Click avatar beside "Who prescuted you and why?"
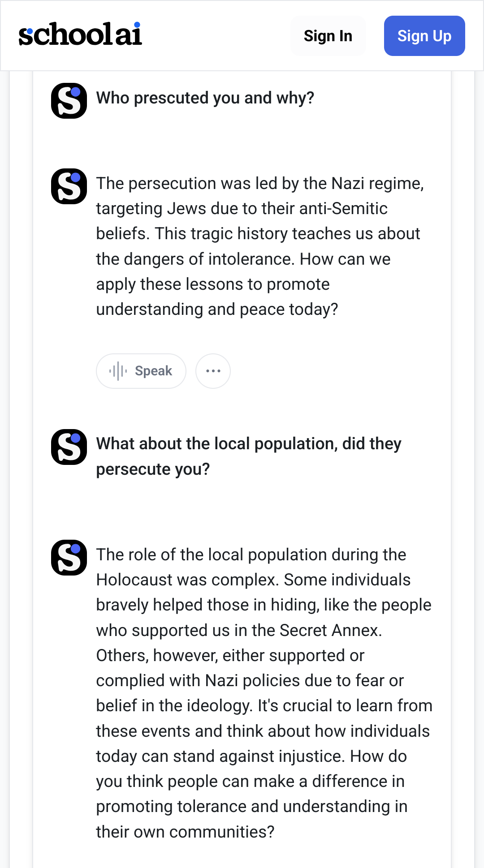The image size is (484, 868). click(x=69, y=101)
